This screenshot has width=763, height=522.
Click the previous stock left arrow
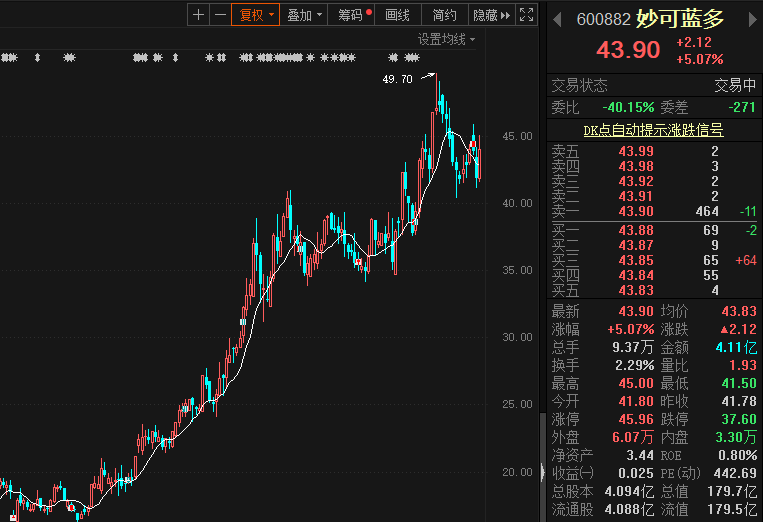click(557, 19)
